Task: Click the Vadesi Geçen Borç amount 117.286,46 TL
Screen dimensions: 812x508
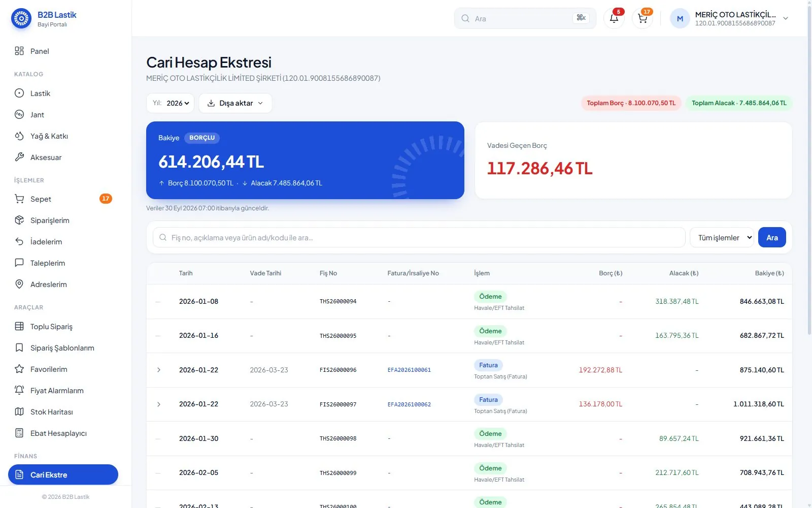Action: [539, 168]
